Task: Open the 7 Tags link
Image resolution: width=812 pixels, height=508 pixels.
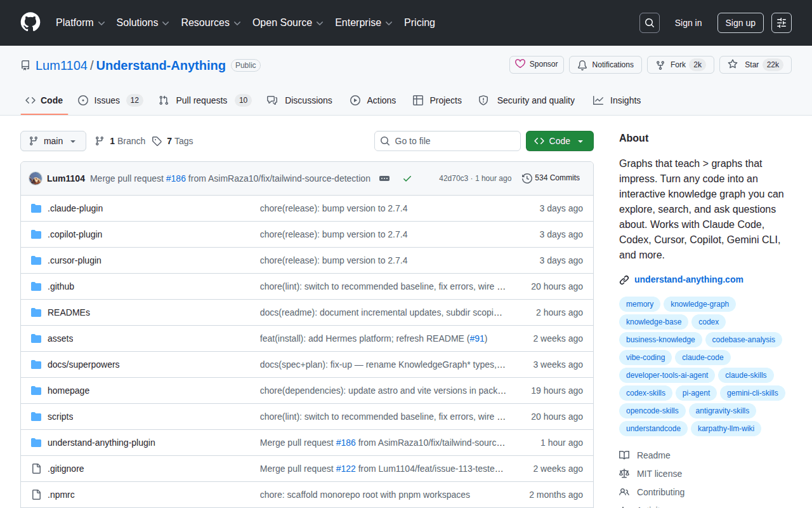Action: tap(173, 141)
